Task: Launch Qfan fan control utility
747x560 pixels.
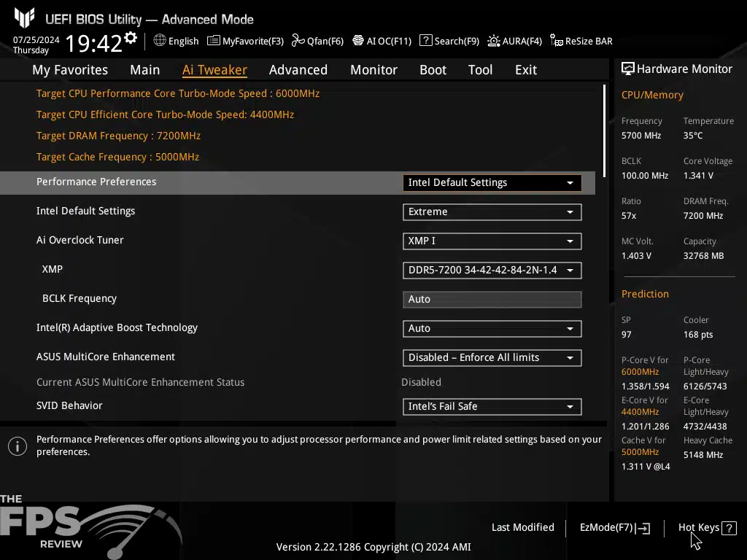Action: coord(317,41)
